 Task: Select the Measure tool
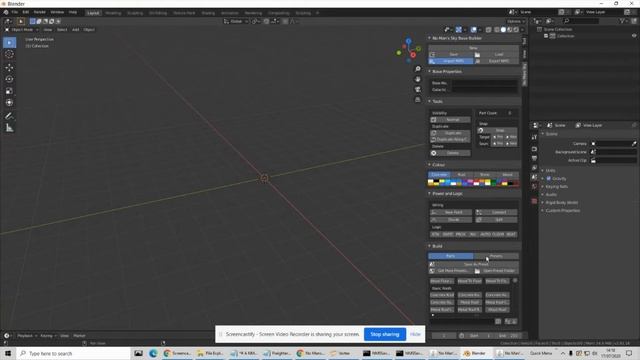click(9, 128)
